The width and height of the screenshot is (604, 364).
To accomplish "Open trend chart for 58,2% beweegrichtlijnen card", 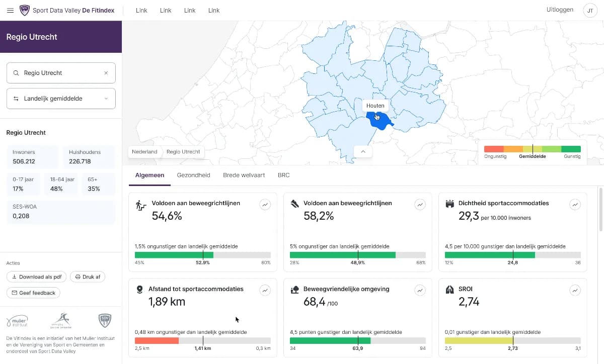I will click(420, 204).
